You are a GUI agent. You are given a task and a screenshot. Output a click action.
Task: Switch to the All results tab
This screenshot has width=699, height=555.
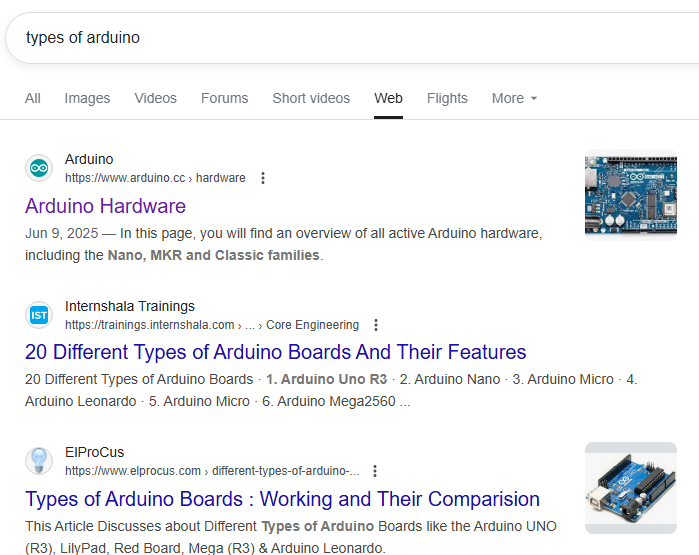tap(33, 98)
